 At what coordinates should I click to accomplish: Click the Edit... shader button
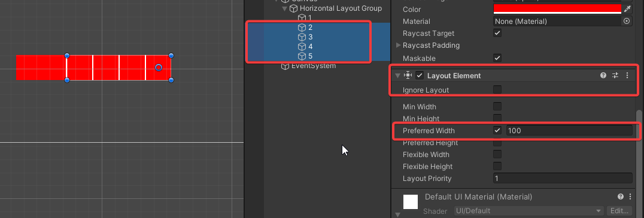click(619, 211)
